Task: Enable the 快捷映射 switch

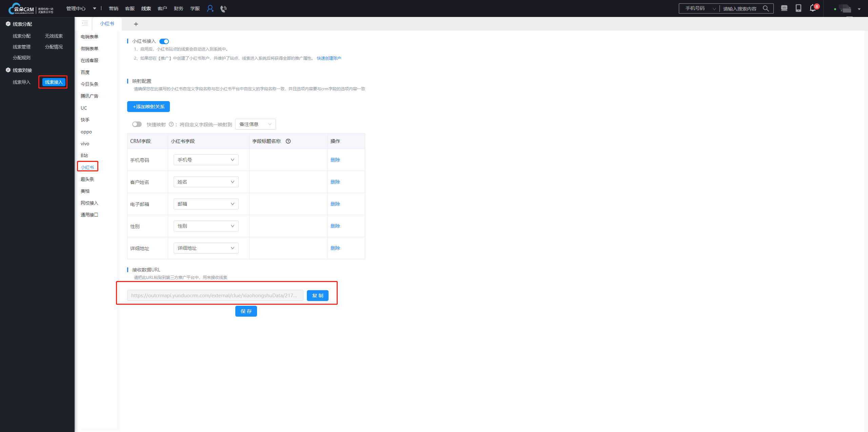Action: (137, 124)
